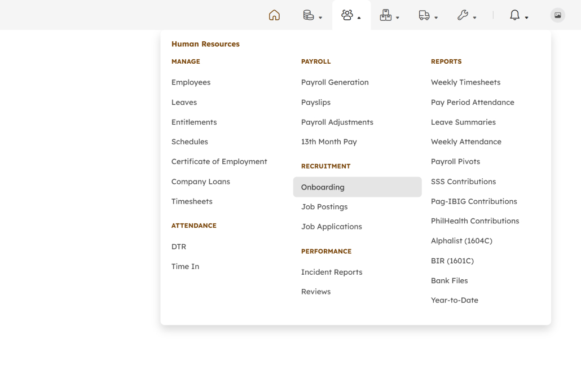
Task: Open BIR (1601C) report
Action: 452,261
